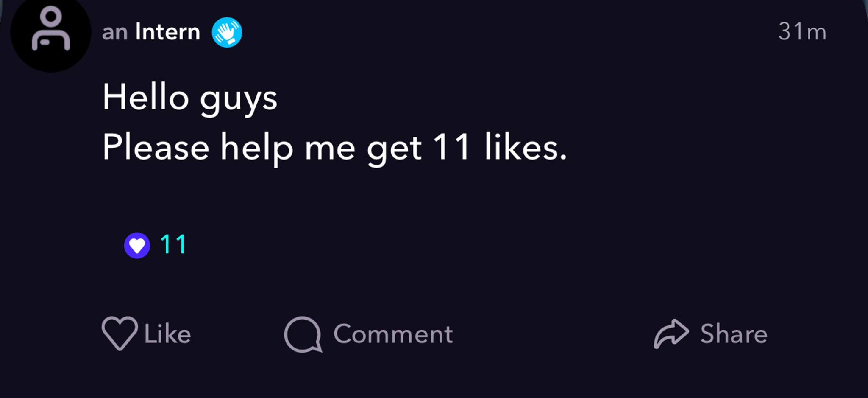The image size is (868, 398).
Task: Open comments using the Comment label
Action: click(x=393, y=334)
